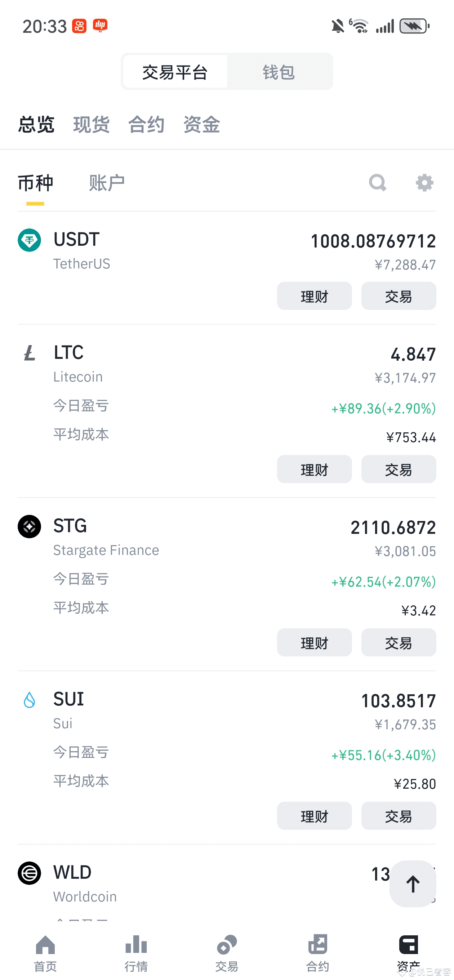Open the LTC Litecoin asset row
Screen dimensions: 454x980
point(227,411)
